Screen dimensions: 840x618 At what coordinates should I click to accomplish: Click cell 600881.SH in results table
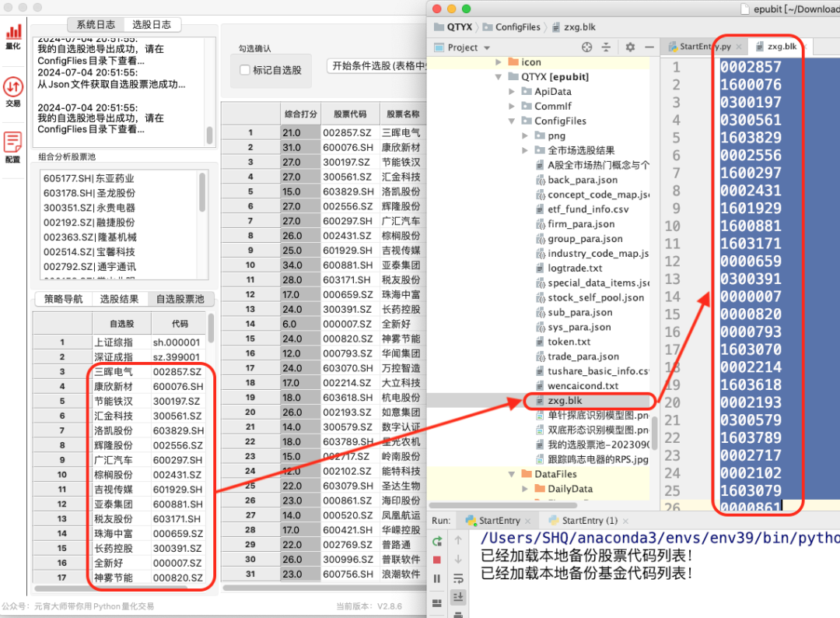point(347,265)
